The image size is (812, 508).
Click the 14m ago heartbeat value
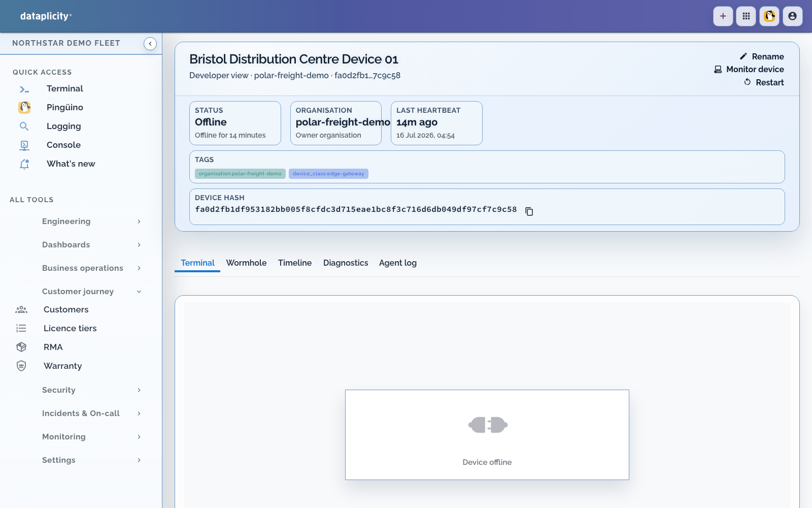(417, 122)
